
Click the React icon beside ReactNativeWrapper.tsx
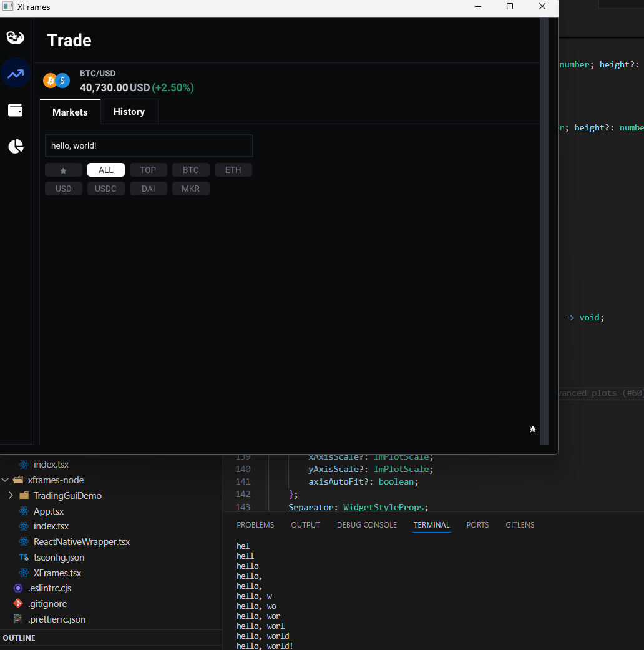pyautogui.click(x=24, y=542)
